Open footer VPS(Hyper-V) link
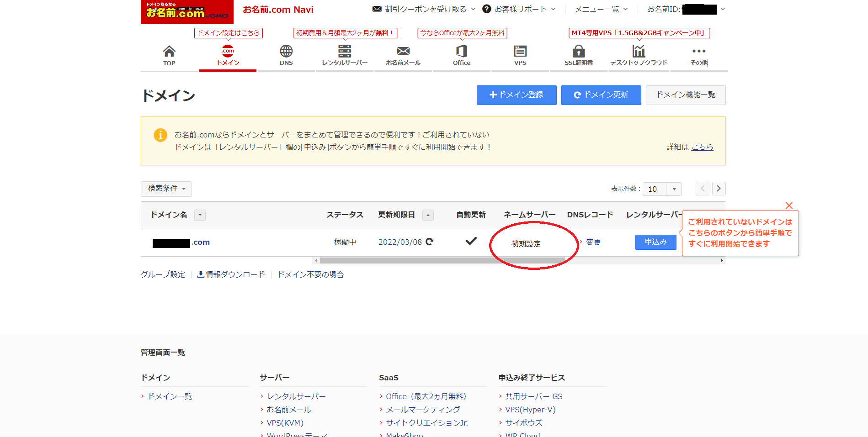This screenshot has width=868, height=437. (x=530, y=410)
